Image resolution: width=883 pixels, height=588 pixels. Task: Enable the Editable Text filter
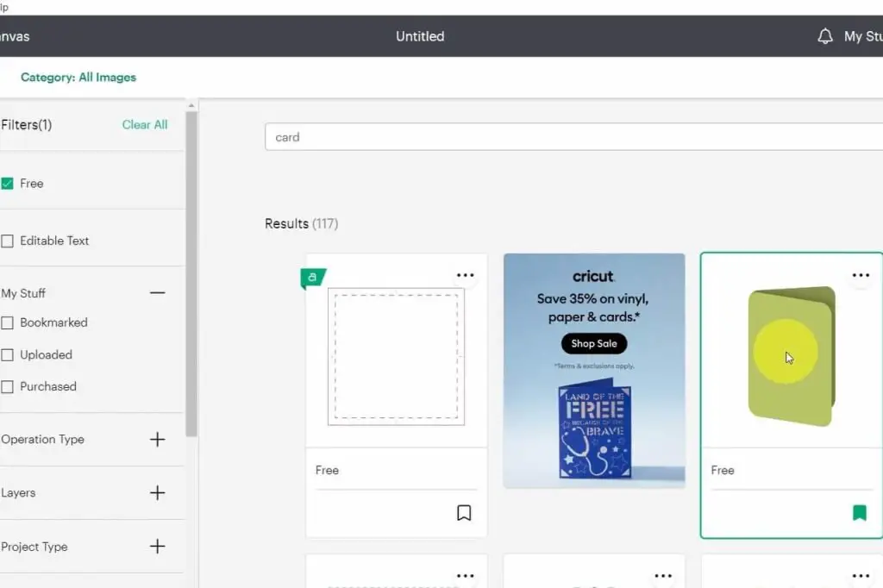7,241
